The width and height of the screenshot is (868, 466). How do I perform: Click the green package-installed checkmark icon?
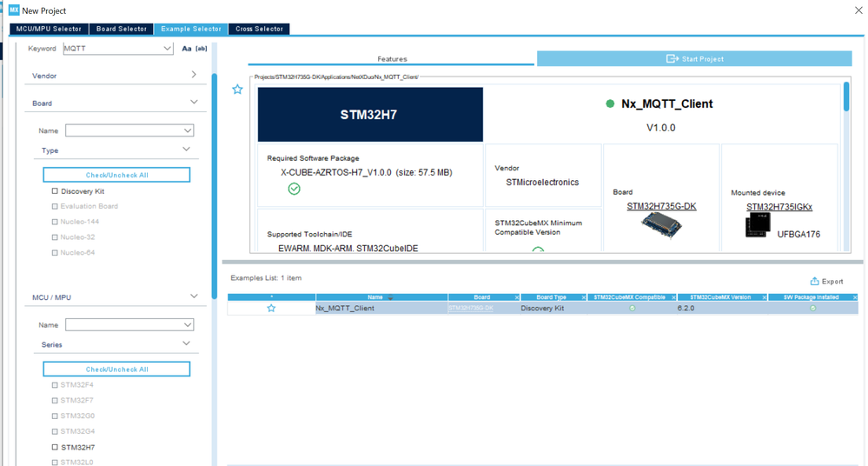coord(294,189)
